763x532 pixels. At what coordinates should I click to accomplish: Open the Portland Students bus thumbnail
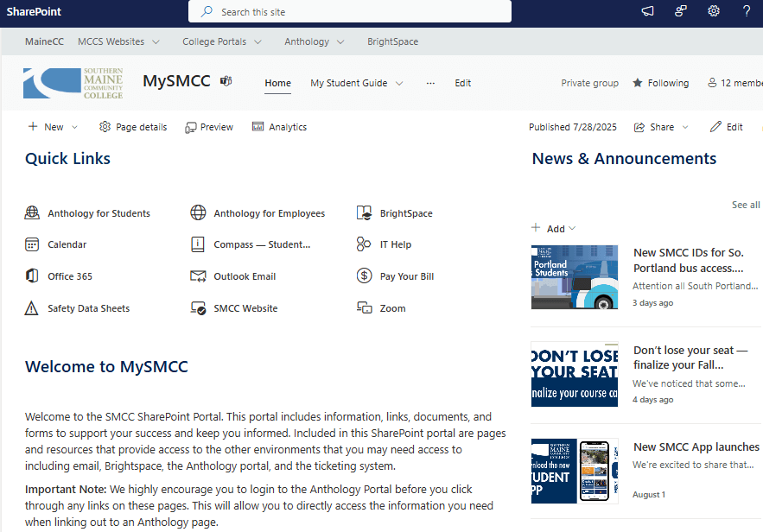tap(575, 277)
